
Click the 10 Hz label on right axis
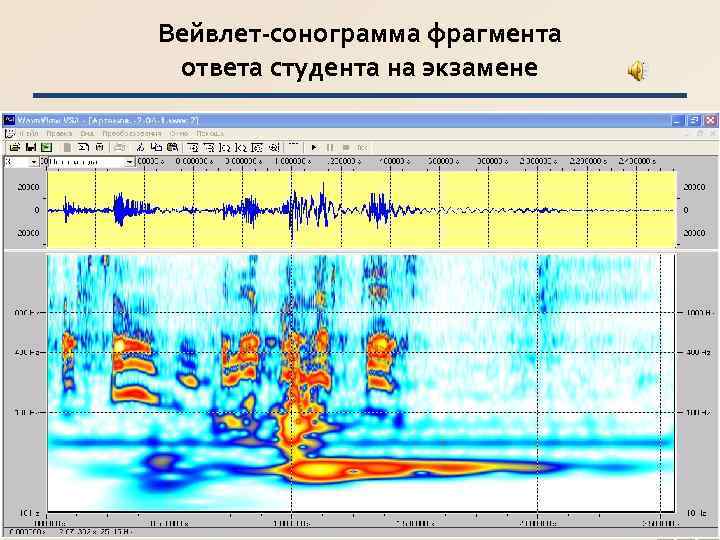coord(698,512)
